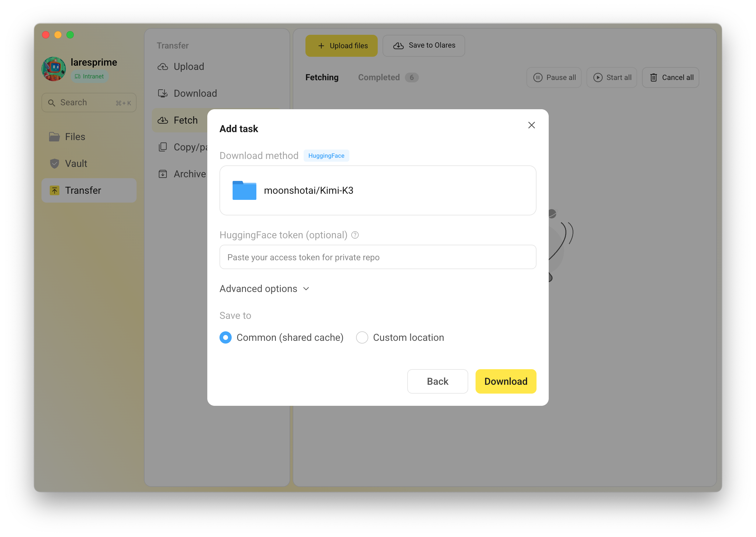Click the Files folder icon
756x537 pixels.
pyautogui.click(x=54, y=137)
